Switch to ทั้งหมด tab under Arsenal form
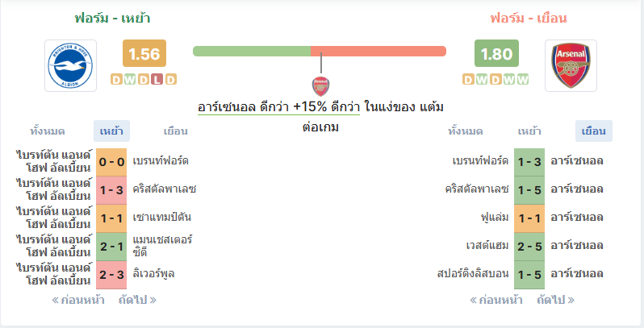This screenshot has width=644, height=328. click(466, 131)
